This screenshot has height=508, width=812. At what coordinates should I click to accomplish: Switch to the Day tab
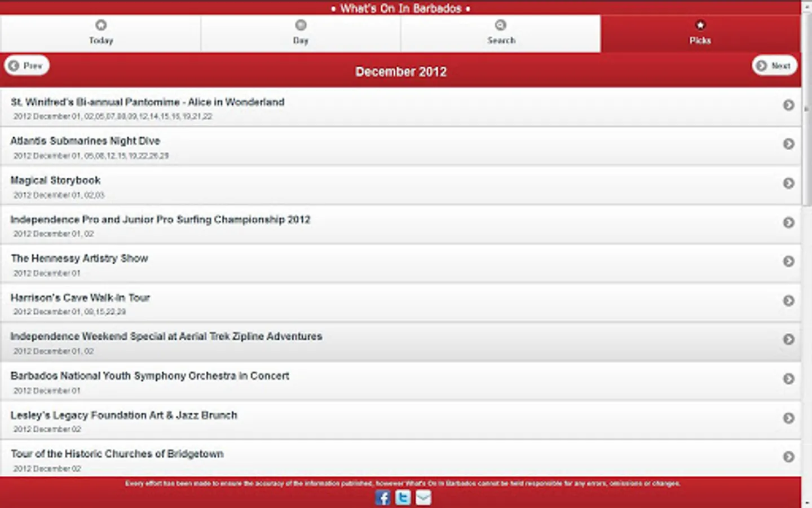(301, 33)
